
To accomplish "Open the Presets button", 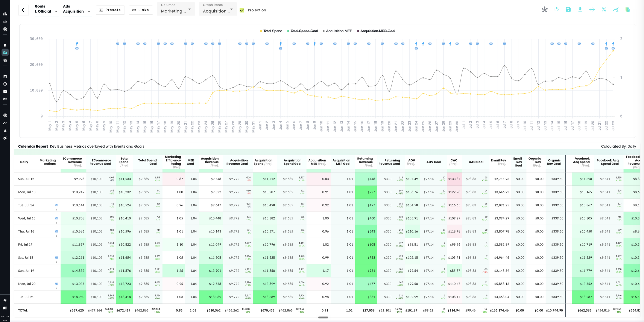I will click(x=110, y=10).
